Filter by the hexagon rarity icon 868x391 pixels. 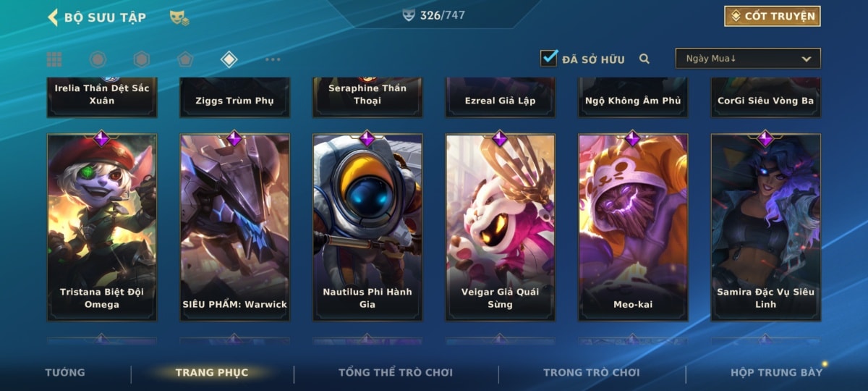click(142, 59)
